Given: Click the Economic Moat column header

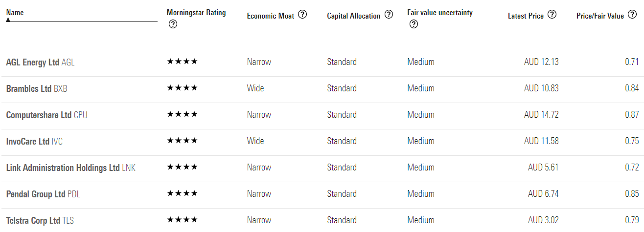Looking at the screenshot, I should [271, 16].
